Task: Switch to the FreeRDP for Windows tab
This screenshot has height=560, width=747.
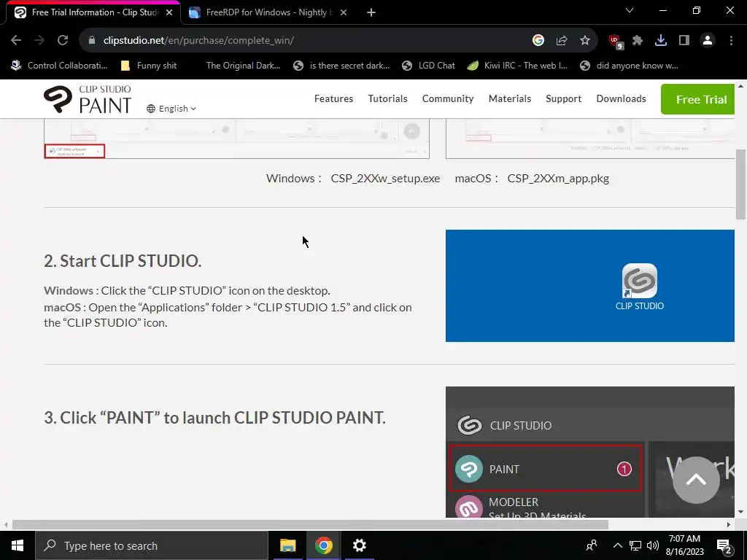Action: [x=267, y=12]
